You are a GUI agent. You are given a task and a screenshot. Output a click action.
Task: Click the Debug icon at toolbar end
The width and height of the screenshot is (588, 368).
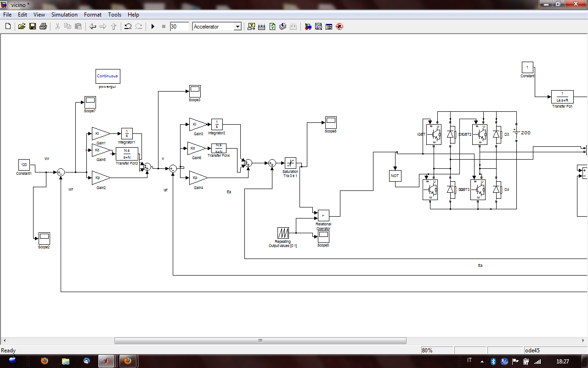point(339,27)
